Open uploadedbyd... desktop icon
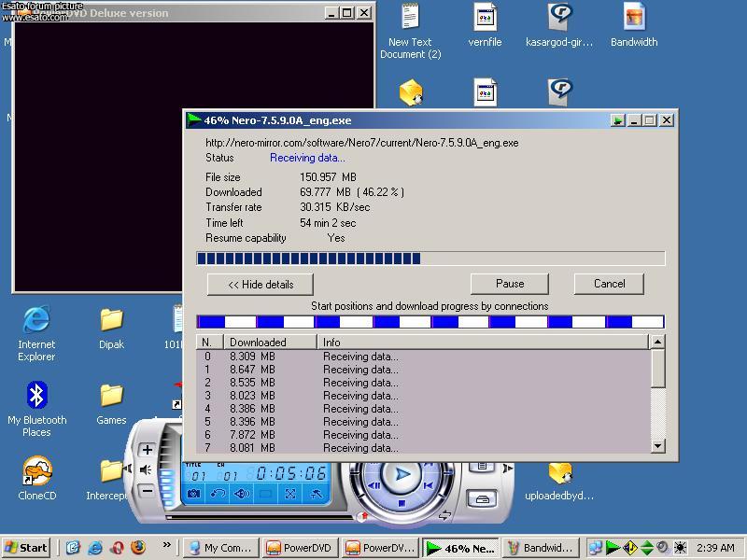 pos(559,481)
